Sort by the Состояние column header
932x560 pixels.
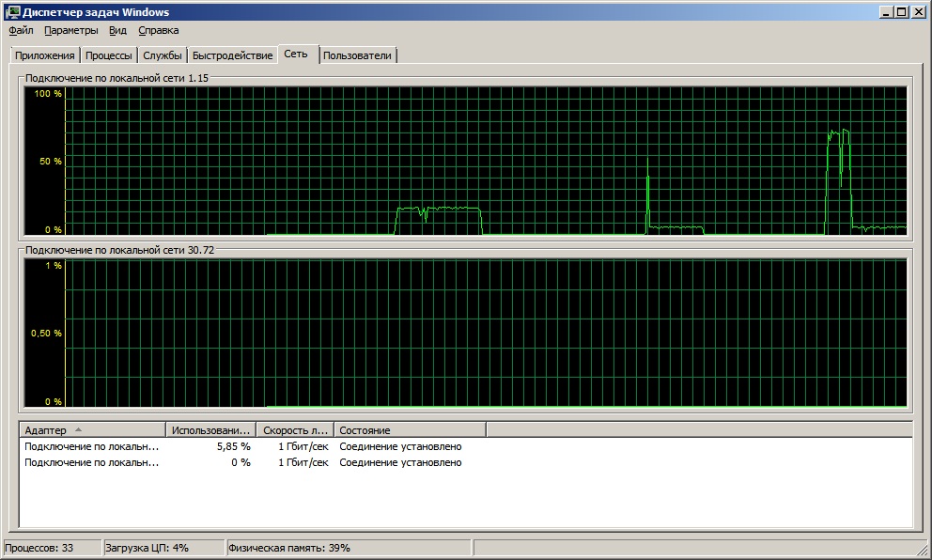pyautogui.click(x=411, y=429)
